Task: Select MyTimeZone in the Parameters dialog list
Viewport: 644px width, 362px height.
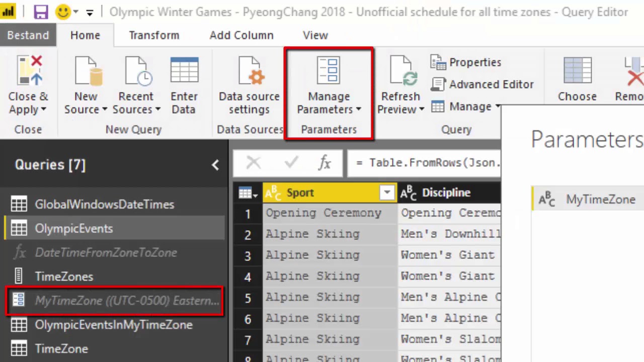Action: tap(588, 200)
